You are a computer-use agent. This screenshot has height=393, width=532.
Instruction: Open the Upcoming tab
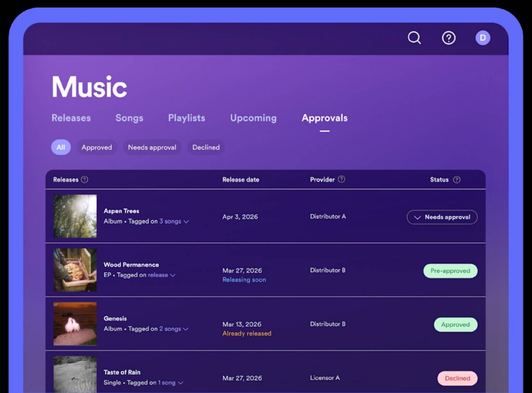coord(253,118)
